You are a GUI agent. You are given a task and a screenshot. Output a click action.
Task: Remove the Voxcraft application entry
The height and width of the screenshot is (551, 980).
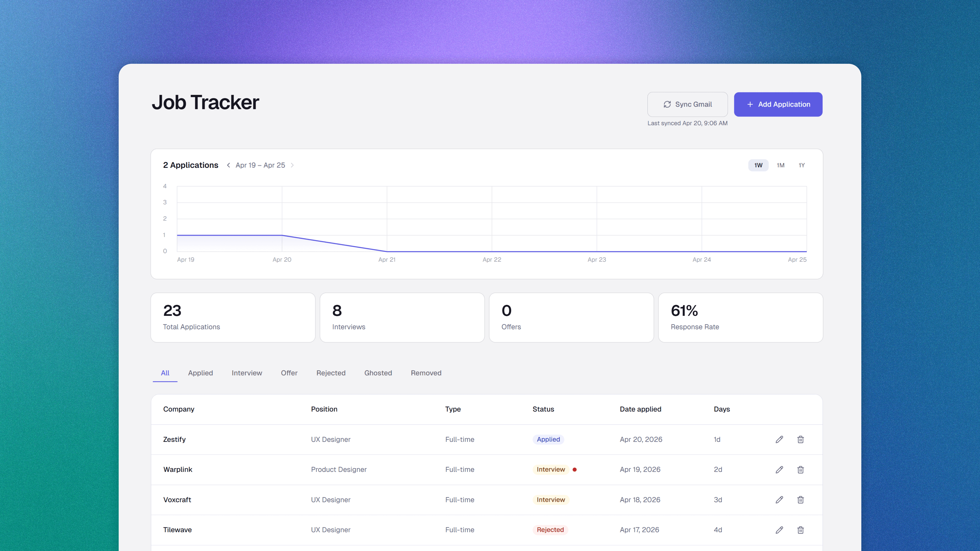click(800, 500)
